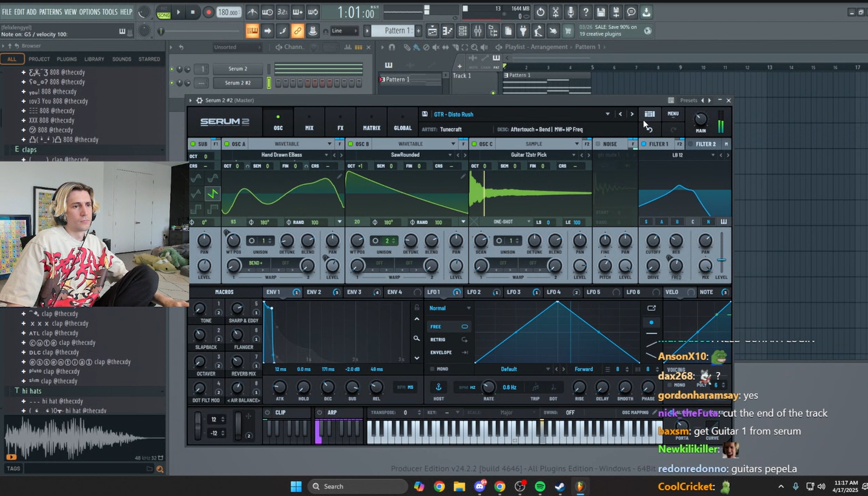This screenshot has height=496, width=868.
Task: Click the microphone recording icon in toolbar
Action: (x=571, y=12)
